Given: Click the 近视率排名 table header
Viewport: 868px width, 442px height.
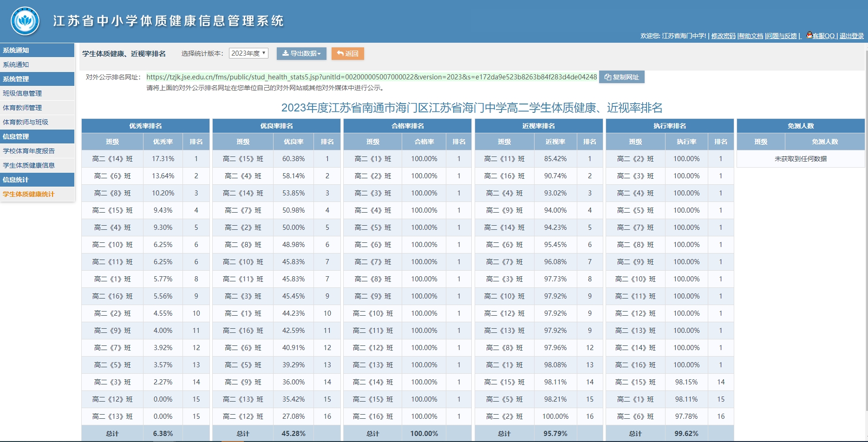Looking at the screenshot, I should (x=539, y=126).
